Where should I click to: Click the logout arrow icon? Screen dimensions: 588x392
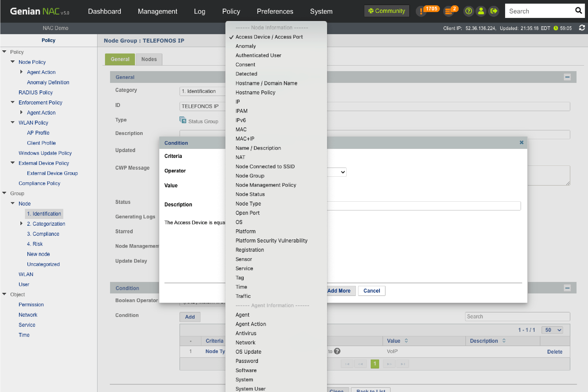pos(494,11)
